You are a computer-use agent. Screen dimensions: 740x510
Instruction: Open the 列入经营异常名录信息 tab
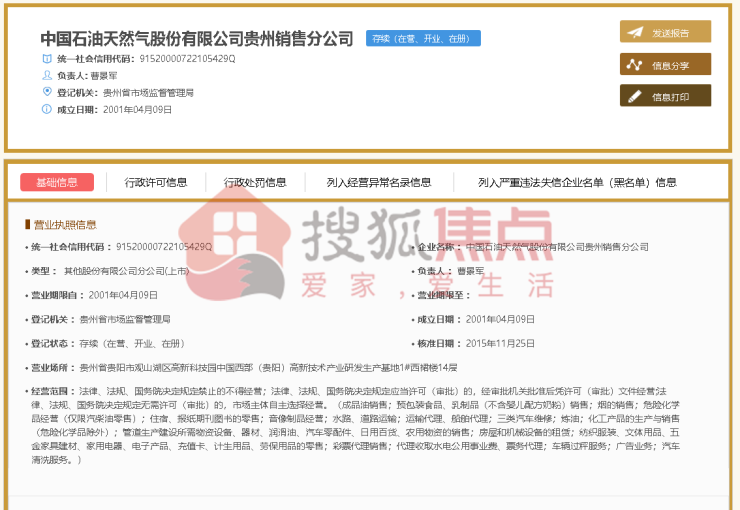pyautogui.click(x=379, y=182)
